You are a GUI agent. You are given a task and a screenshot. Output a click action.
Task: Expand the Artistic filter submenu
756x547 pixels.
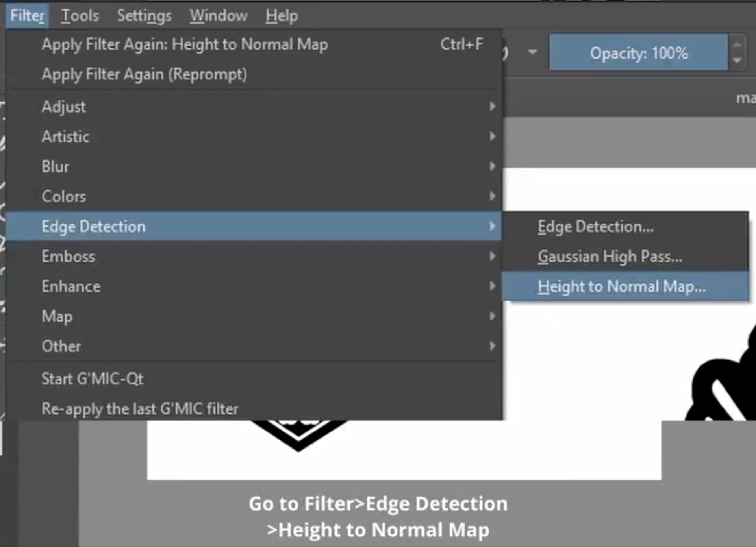[x=65, y=137]
